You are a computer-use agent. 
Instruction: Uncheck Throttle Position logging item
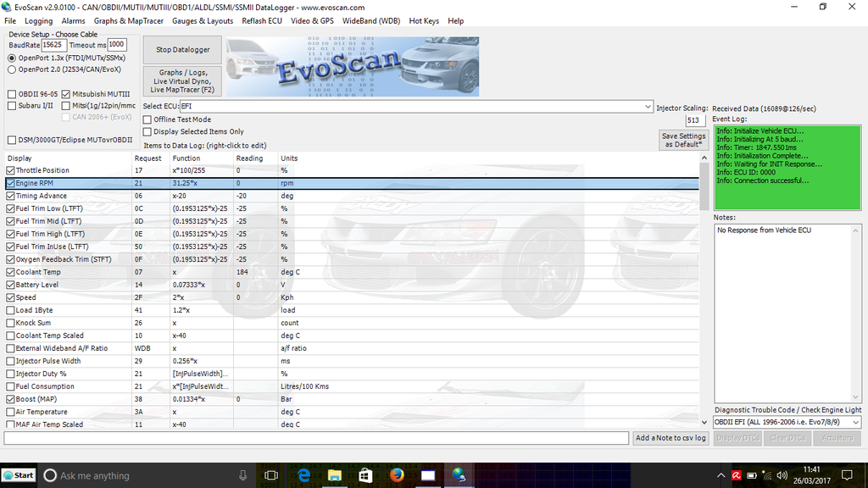pyautogui.click(x=10, y=170)
